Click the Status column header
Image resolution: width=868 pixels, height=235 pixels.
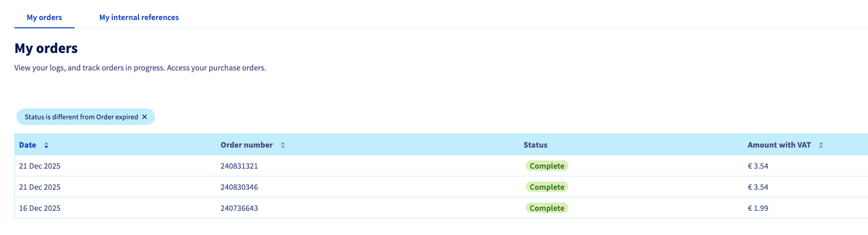(x=535, y=145)
